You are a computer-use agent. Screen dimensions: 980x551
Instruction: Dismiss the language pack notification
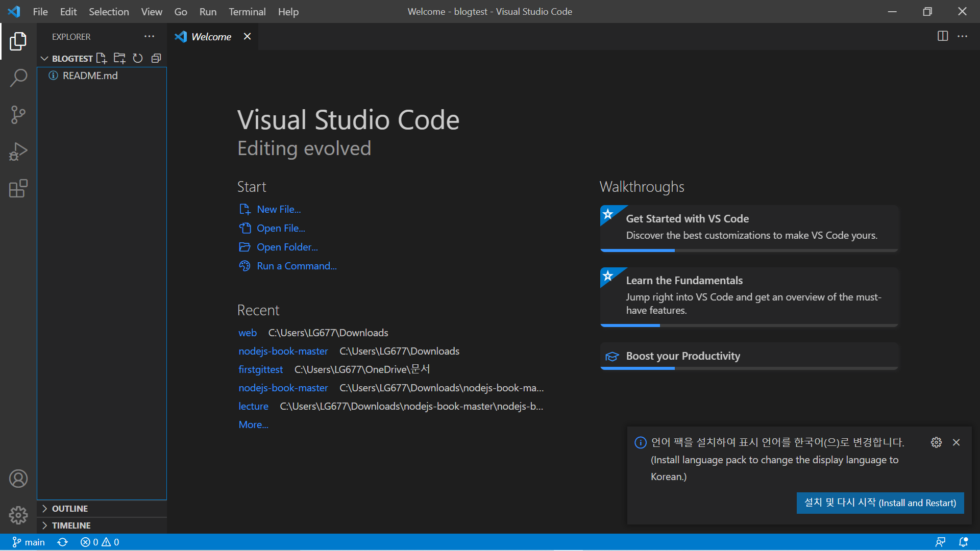[956, 442]
